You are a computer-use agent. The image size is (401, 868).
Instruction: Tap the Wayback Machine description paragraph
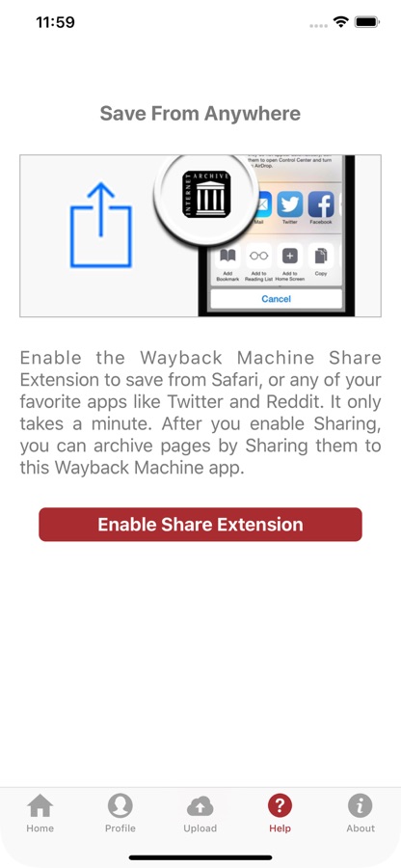(x=200, y=413)
